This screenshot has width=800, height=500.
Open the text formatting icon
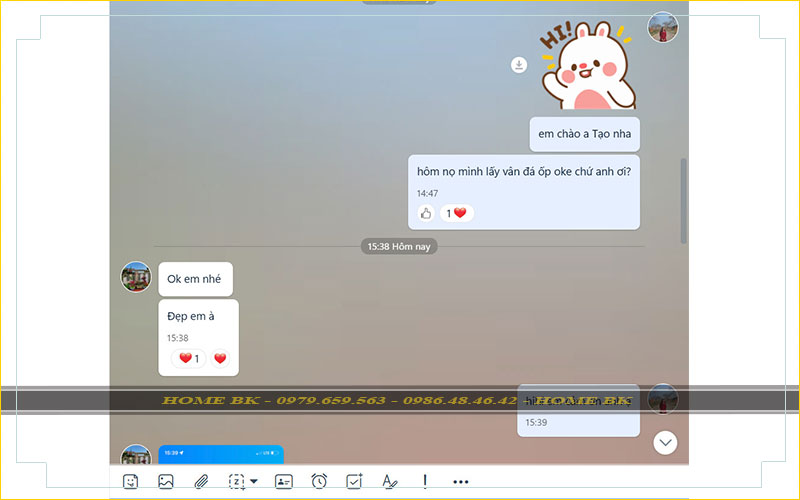click(x=389, y=481)
